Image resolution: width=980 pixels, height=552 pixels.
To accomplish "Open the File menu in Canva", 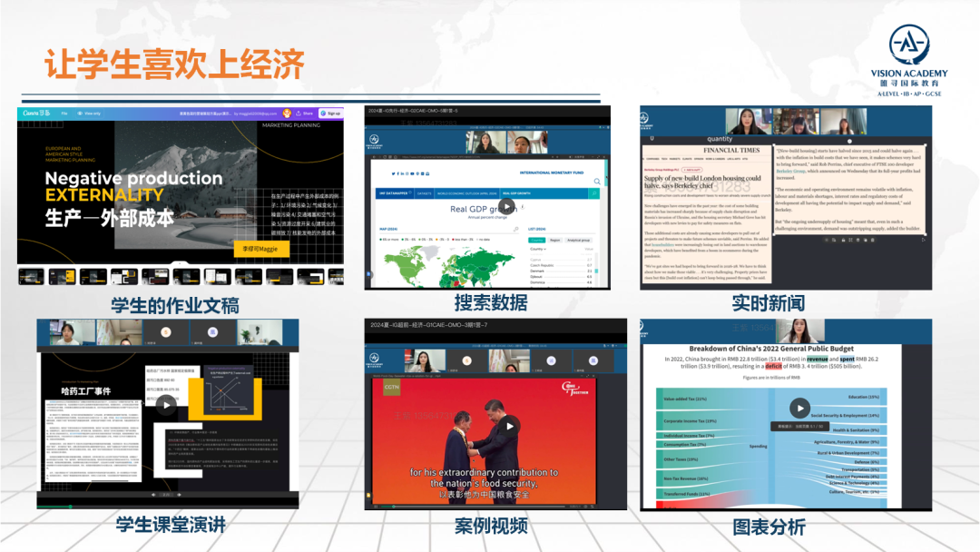I will pyautogui.click(x=64, y=113).
